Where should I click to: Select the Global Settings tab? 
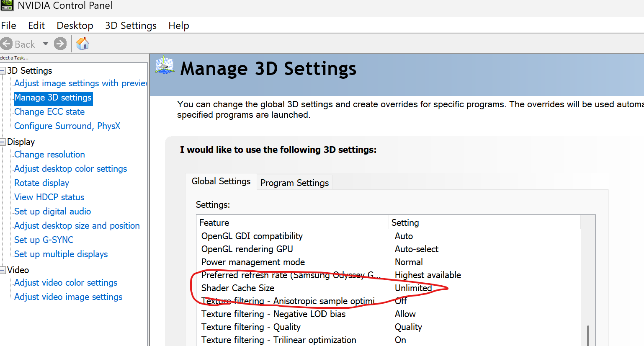tap(221, 181)
